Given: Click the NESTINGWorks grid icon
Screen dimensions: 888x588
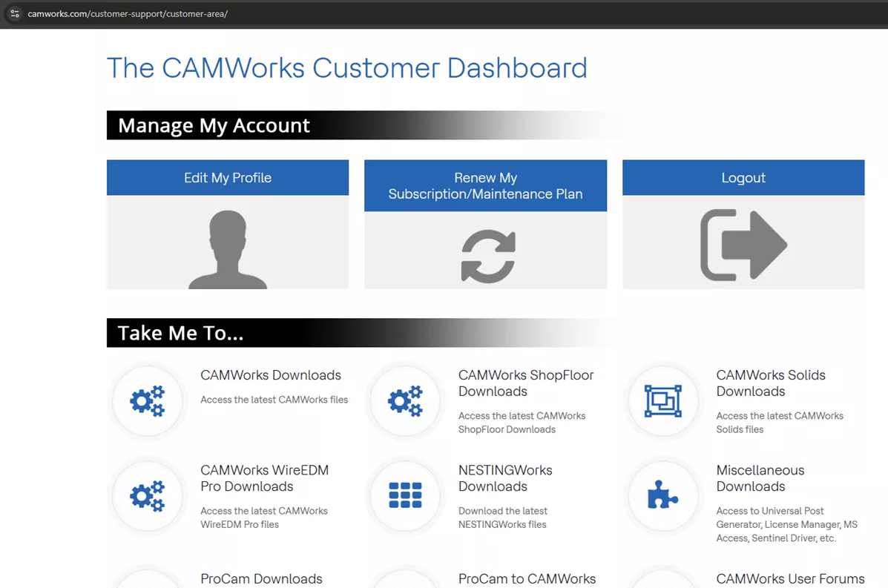Looking at the screenshot, I should pyautogui.click(x=405, y=496).
